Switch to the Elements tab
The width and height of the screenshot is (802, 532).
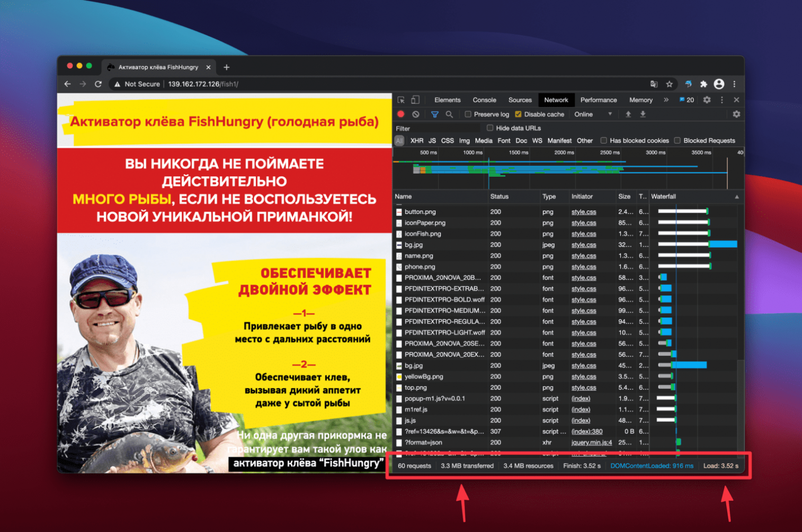pos(448,100)
